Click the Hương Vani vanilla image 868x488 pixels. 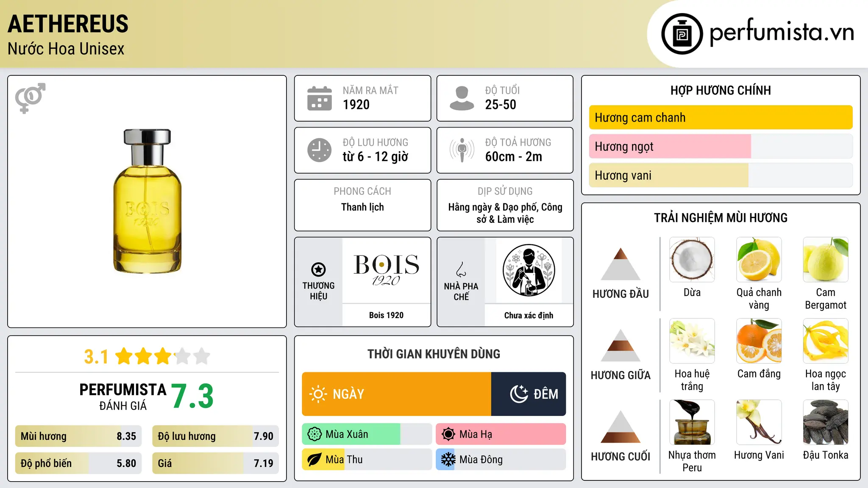coord(759,422)
